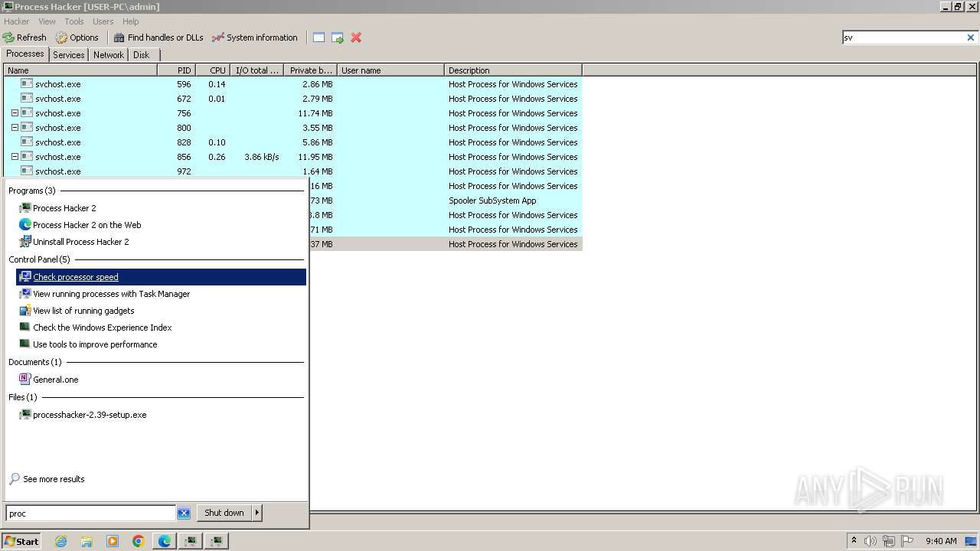Click See more results link
The image size is (980, 551).
coord(54,479)
